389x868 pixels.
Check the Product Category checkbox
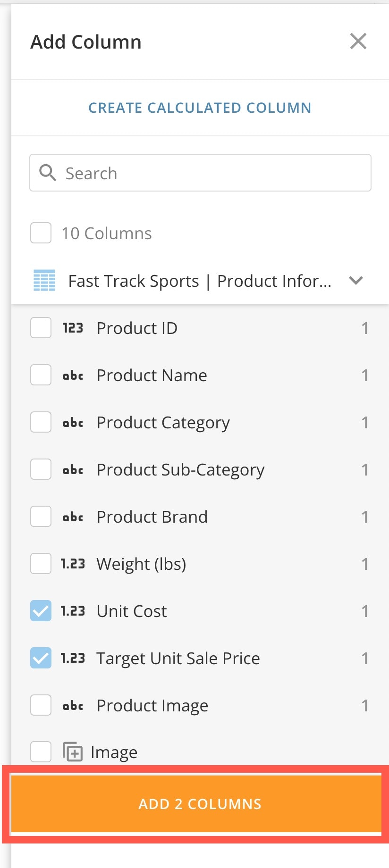tap(41, 422)
